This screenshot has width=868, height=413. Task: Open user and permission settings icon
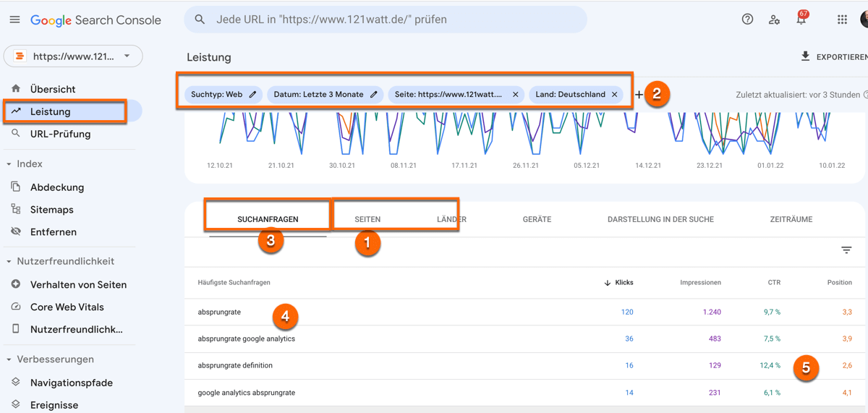(774, 20)
